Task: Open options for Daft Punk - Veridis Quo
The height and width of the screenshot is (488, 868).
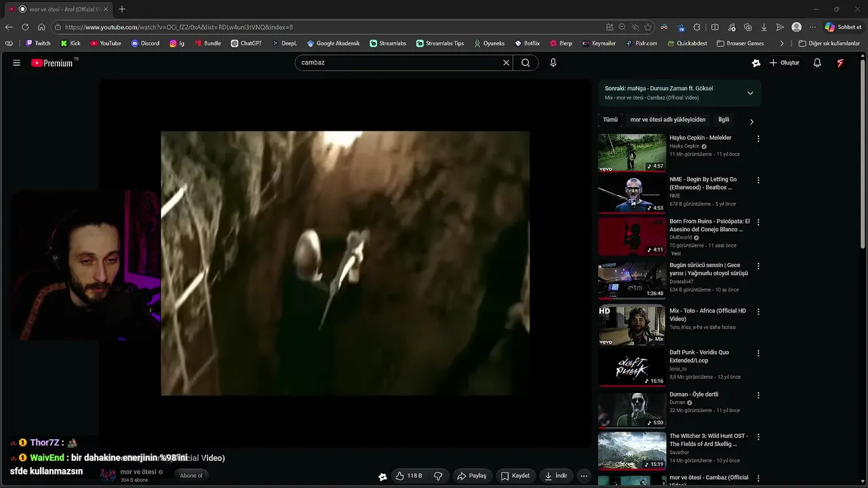Action: (758, 353)
